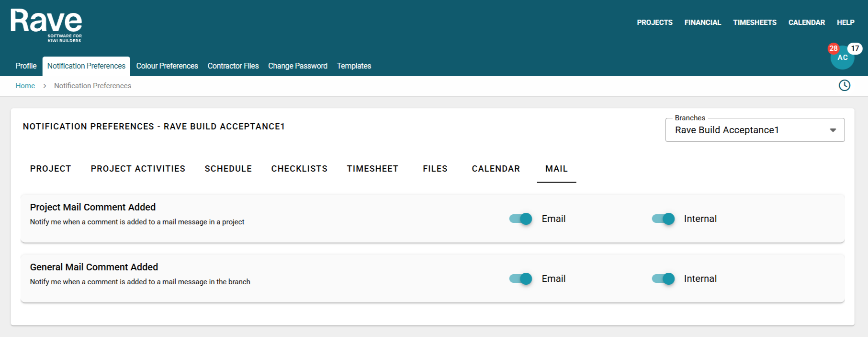This screenshot has width=868, height=337.
Task: Open the Colour Preferences tab
Action: tap(167, 66)
